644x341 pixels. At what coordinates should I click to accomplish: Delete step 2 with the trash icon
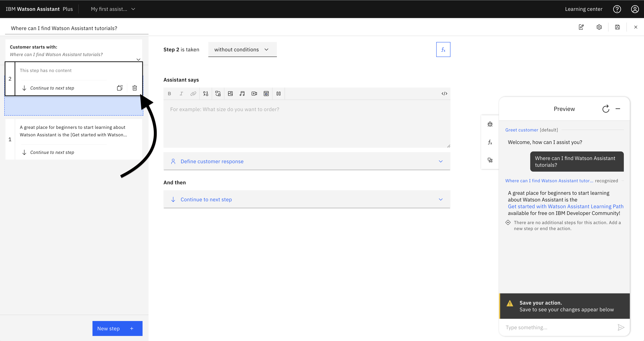tap(135, 88)
